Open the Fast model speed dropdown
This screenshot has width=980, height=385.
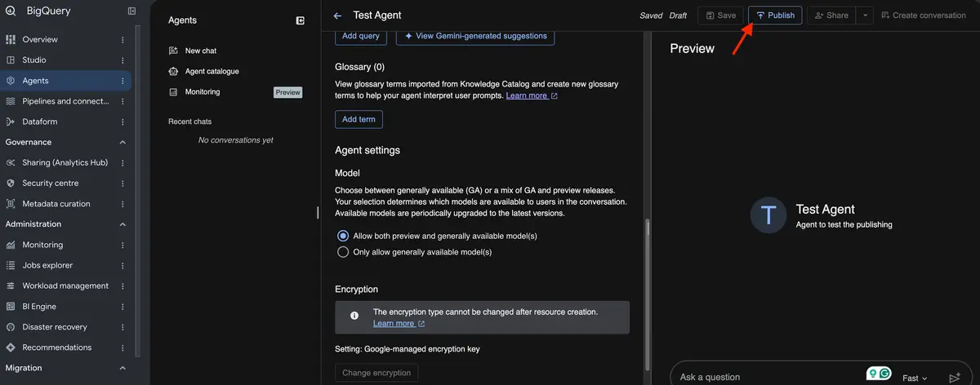tap(915, 378)
